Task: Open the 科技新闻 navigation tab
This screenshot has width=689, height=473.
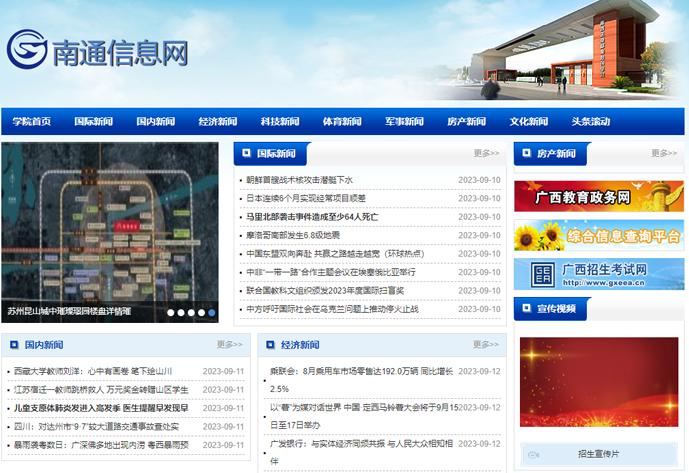Action: pyautogui.click(x=280, y=121)
